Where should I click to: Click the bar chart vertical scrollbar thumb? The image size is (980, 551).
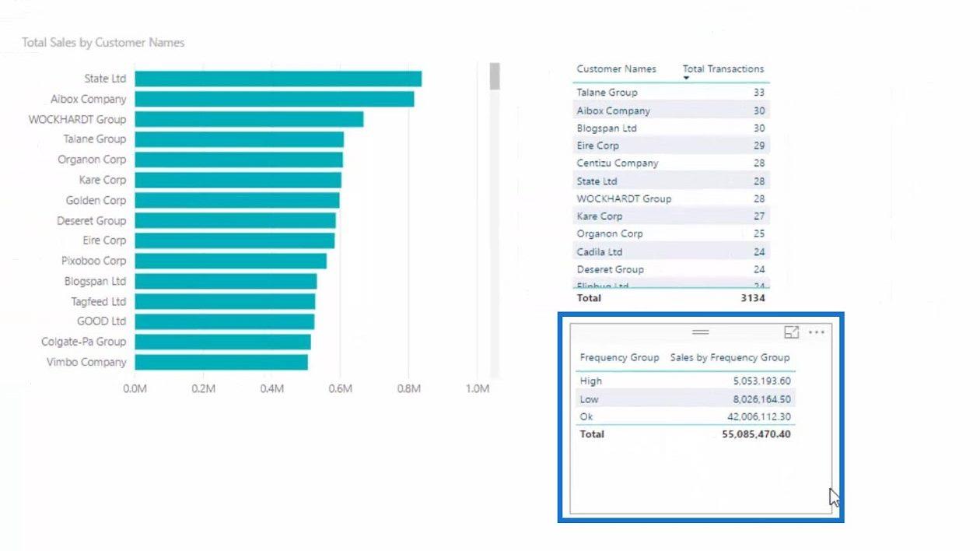click(x=494, y=77)
